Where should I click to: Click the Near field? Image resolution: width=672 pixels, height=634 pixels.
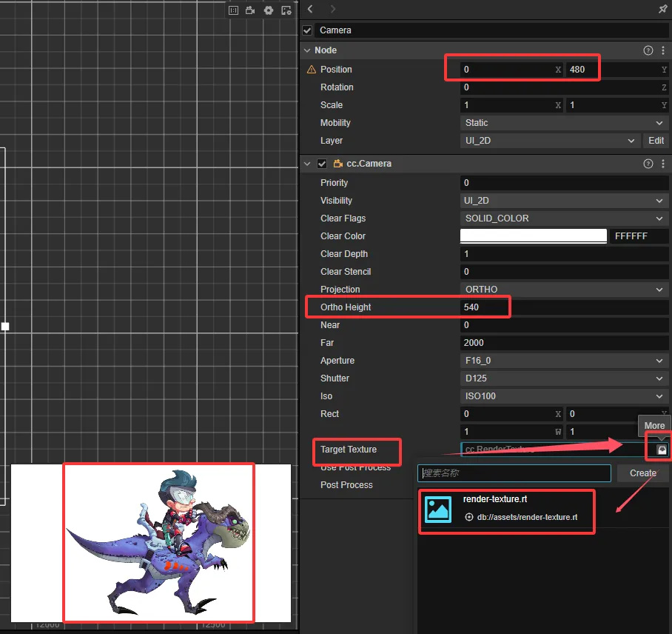[x=564, y=325]
